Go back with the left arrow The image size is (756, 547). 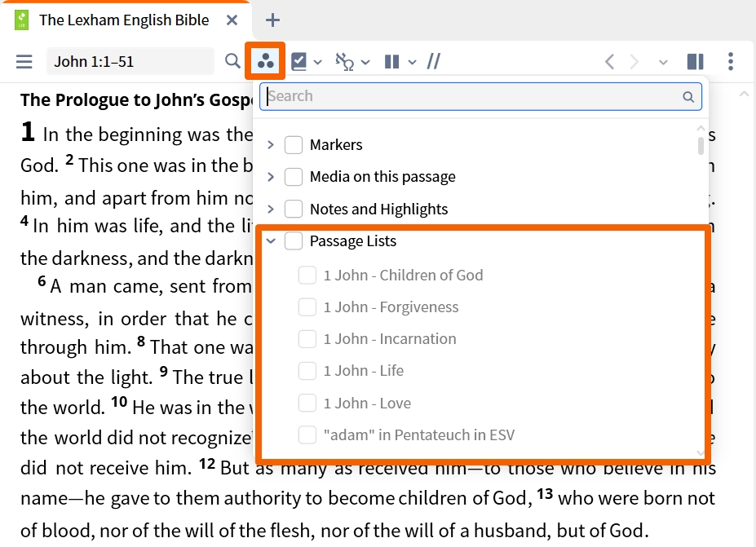click(x=609, y=62)
